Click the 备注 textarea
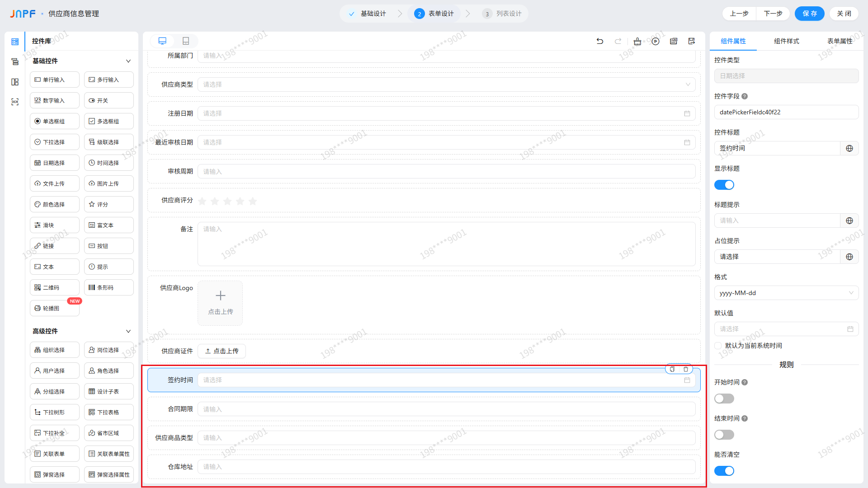Screen dimensions: 868x488 click(x=446, y=244)
